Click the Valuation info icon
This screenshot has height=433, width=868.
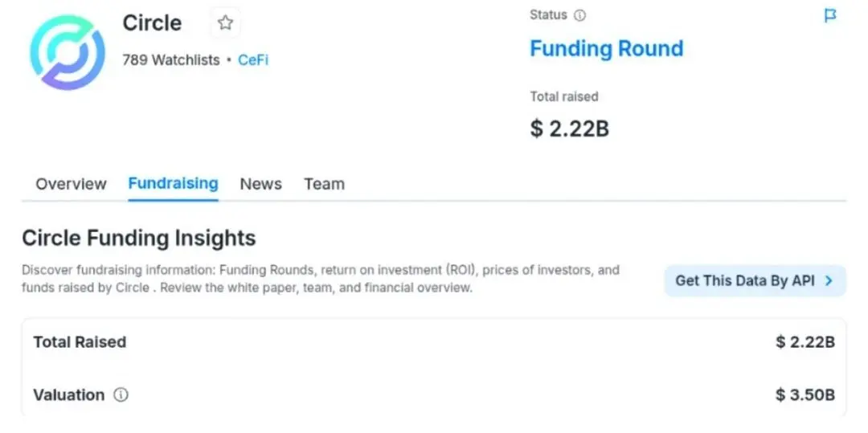(x=121, y=395)
